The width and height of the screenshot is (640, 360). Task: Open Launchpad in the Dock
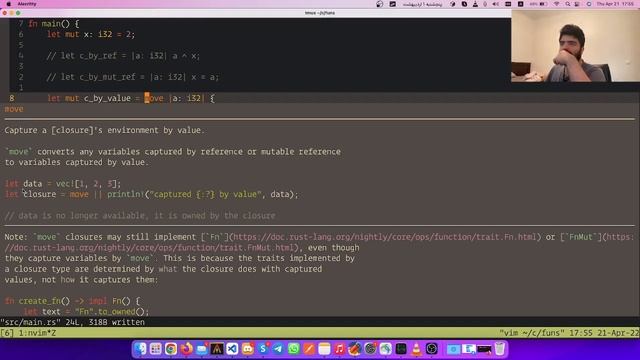pyautogui.click(x=156, y=349)
